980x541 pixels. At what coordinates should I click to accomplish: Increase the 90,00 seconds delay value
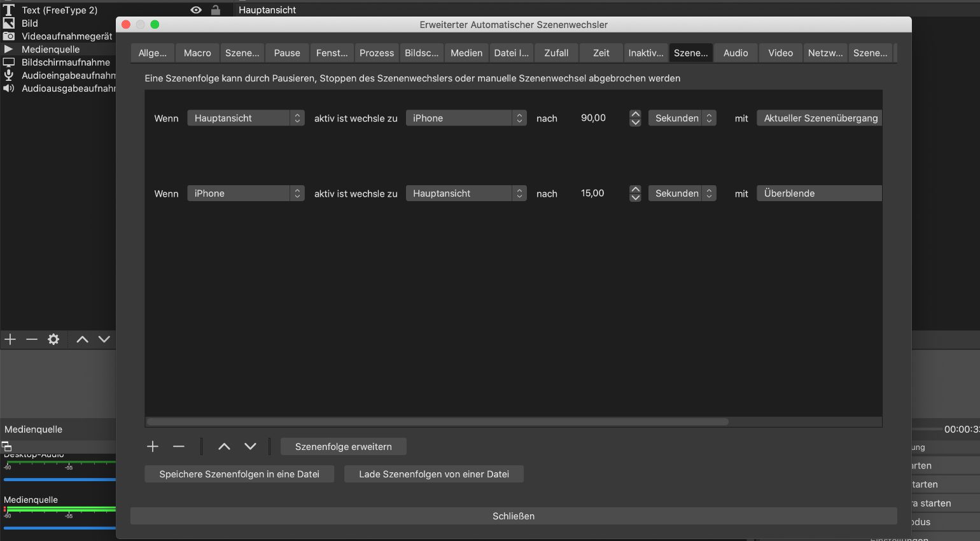pyautogui.click(x=635, y=114)
